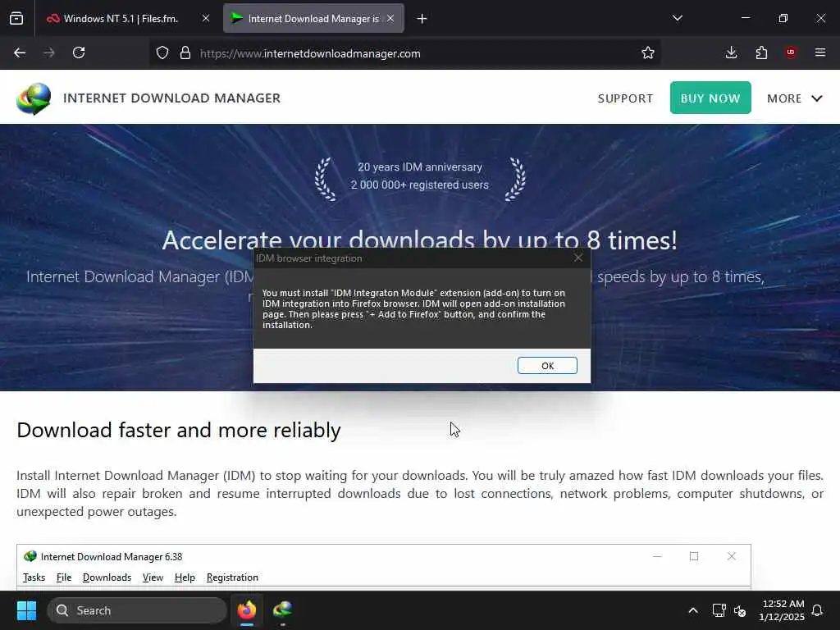This screenshot has height=630, width=840.
Task: Open Downloads menu in IDM screenshot
Action: (107, 577)
